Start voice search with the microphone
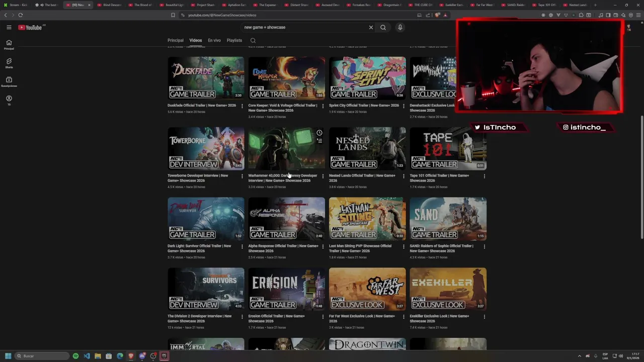The height and width of the screenshot is (362, 644). click(400, 27)
